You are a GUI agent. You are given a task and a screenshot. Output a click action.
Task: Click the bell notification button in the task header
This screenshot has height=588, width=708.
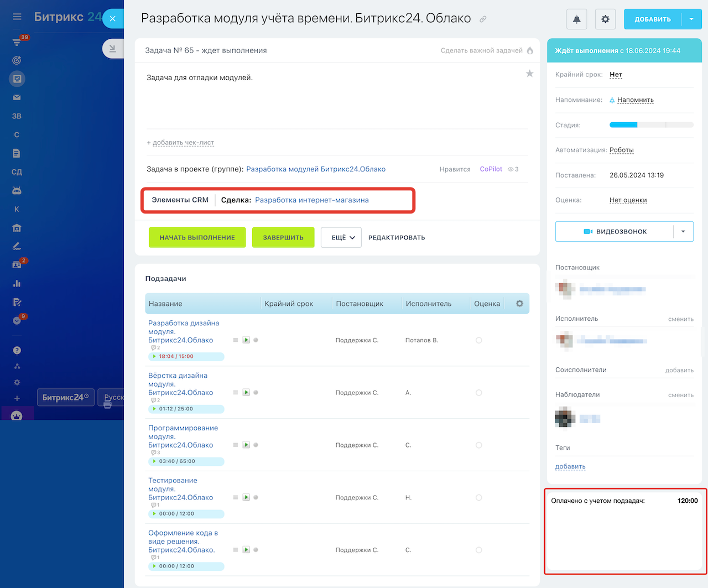[x=577, y=19]
